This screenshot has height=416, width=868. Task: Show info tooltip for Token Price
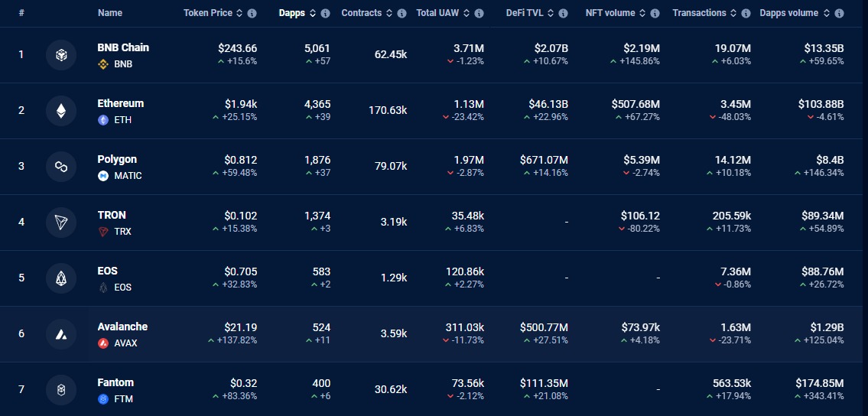pyautogui.click(x=252, y=13)
